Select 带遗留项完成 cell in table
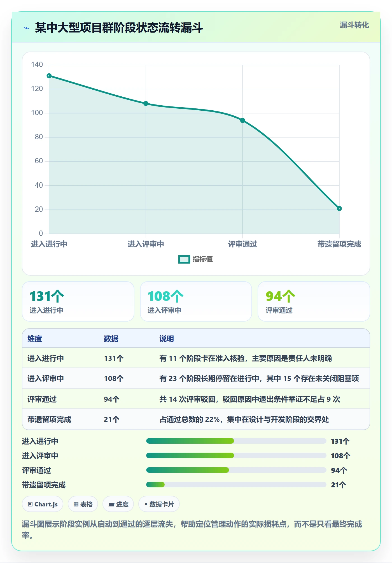Viewport: 392px width, 563px height. click(49, 419)
